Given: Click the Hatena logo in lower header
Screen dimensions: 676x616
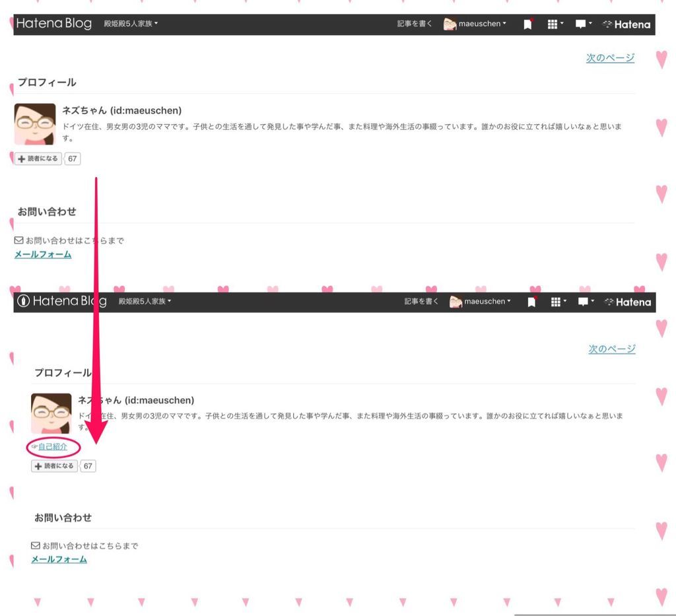Looking at the screenshot, I should click(x=628, y=302).
